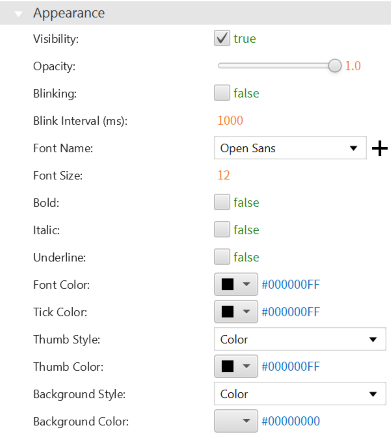Screen dimensions: 391x434
Task: Click the Background Color hex value #00000000
Action: tap(291, 421)
